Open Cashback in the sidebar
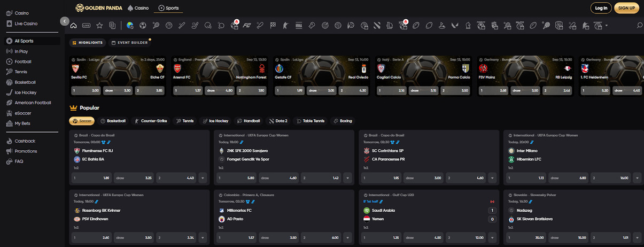 [25, 141]
